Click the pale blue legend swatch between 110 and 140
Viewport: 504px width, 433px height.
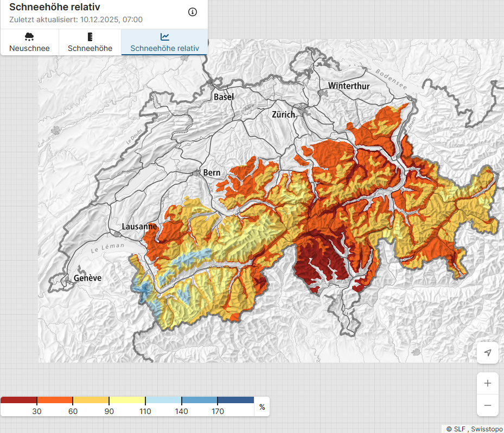(x=163, y=400)
